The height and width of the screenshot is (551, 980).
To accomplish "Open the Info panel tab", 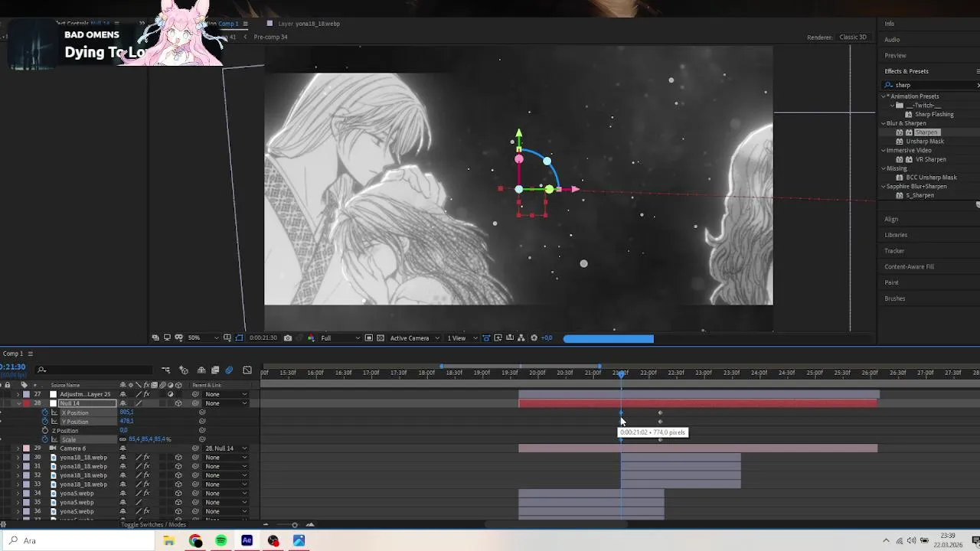I will 890,24.
